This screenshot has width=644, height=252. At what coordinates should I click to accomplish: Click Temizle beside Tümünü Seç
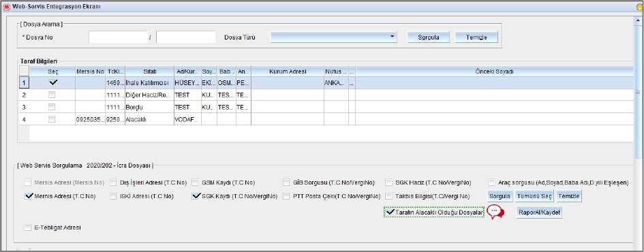569,196
